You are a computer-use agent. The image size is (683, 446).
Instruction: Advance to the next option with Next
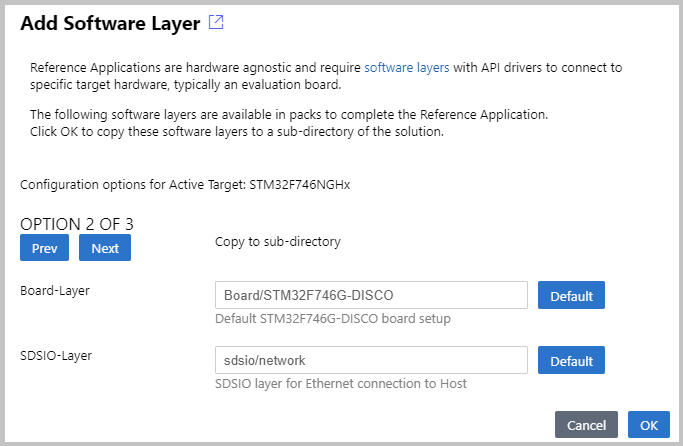pos(105,248)
